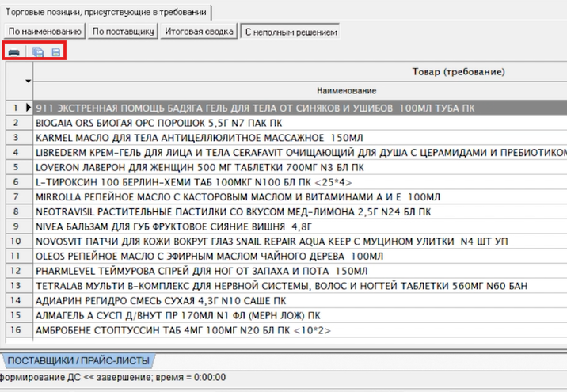Viewport: 567px width, 392px height.
Task: Open tab Торговые позиции, присутствующие в требовании
Action: coord(106,13)
